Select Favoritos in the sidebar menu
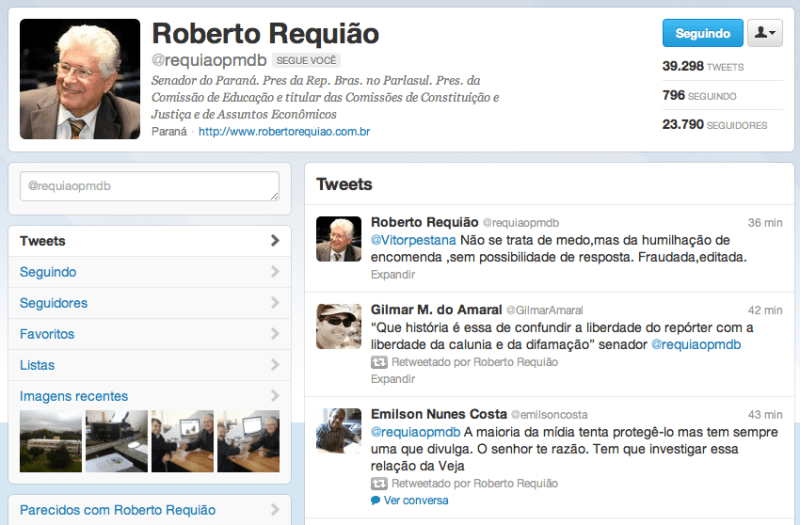This screenshot has height=525, width=800. click(47, 334)
